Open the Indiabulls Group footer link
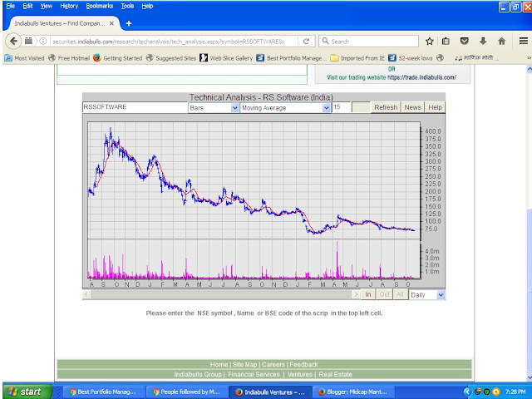Screen dimensions: 532x399 (198, 374)
